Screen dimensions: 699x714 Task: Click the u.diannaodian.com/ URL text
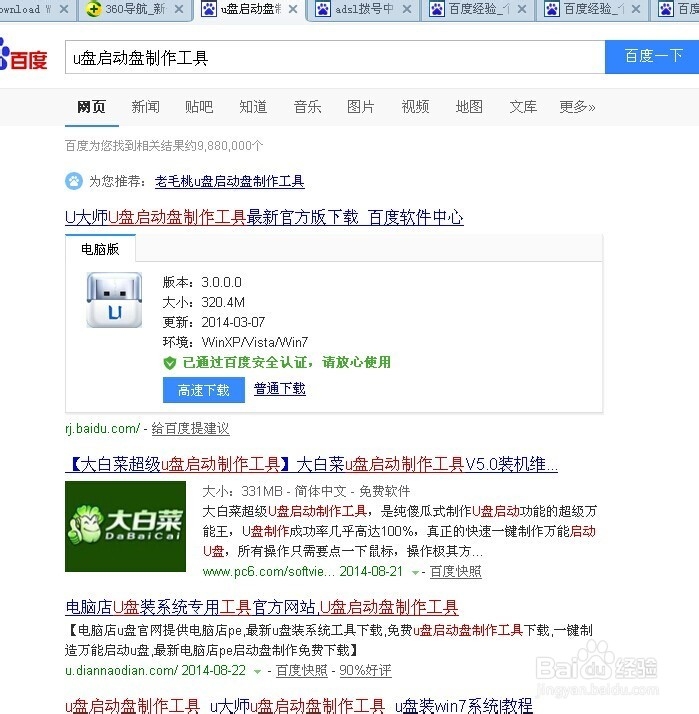pyautogui.click(x=121, y=670)
